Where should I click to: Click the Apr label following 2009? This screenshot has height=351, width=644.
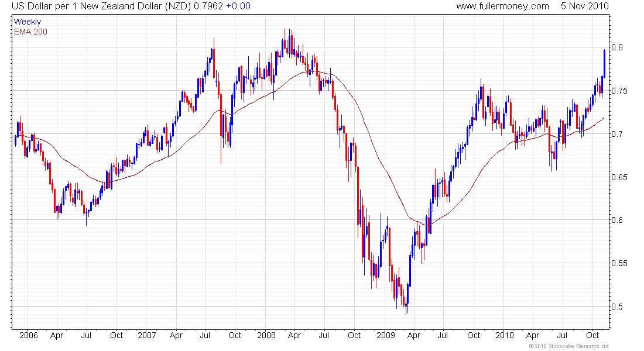point(413,336)
